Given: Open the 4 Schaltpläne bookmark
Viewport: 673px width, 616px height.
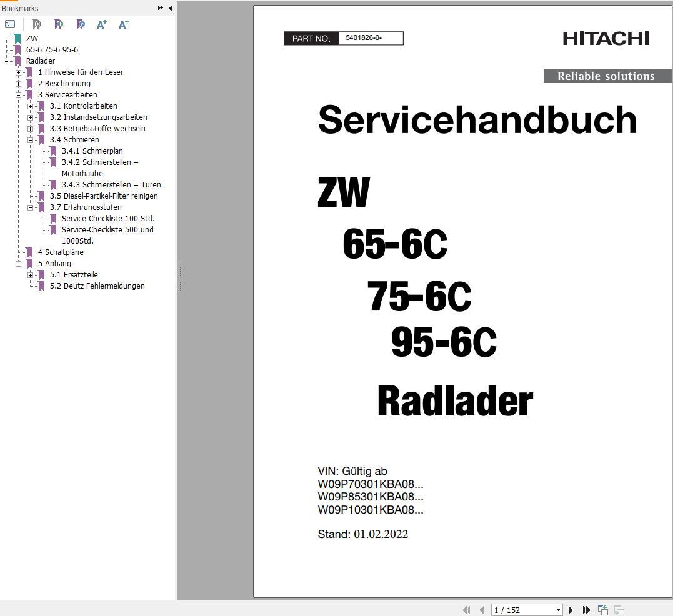Looking at the screenshot, I should pyautogui.click(x=60, y=252).
